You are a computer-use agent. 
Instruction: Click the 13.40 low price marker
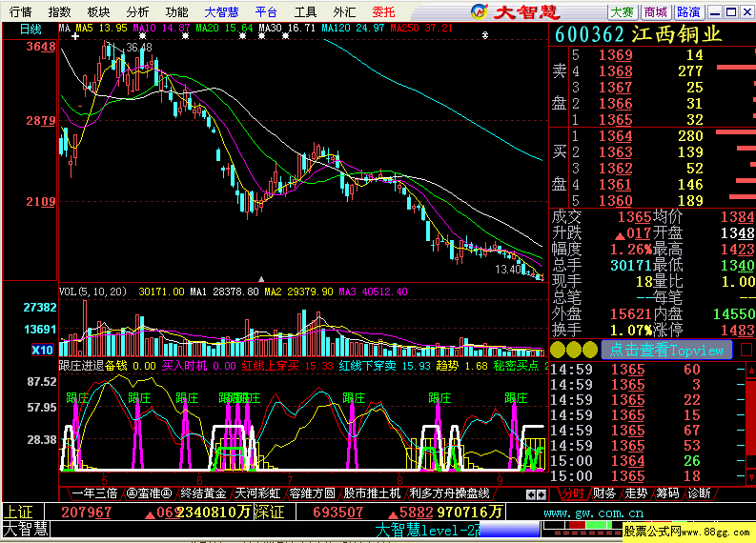(508, 270)
